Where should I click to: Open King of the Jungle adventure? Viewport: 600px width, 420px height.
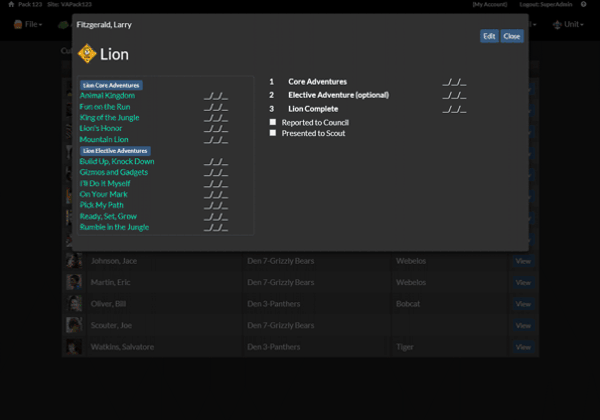pos(109,117)
